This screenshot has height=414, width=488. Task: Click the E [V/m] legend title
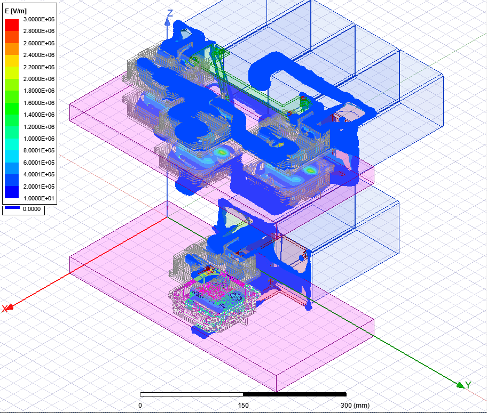pyautogui.click(x=16, y=11)
